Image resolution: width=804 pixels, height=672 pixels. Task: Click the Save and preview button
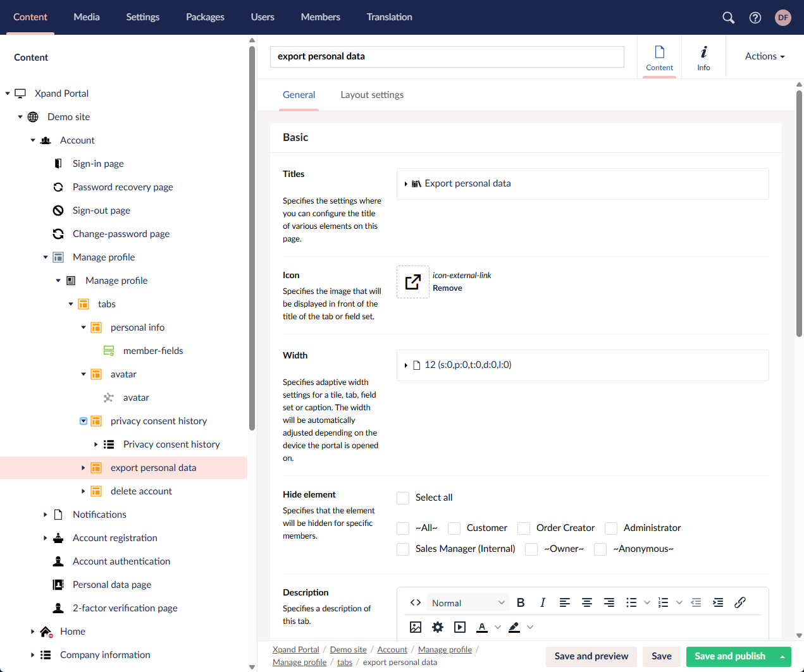point(591,656)
